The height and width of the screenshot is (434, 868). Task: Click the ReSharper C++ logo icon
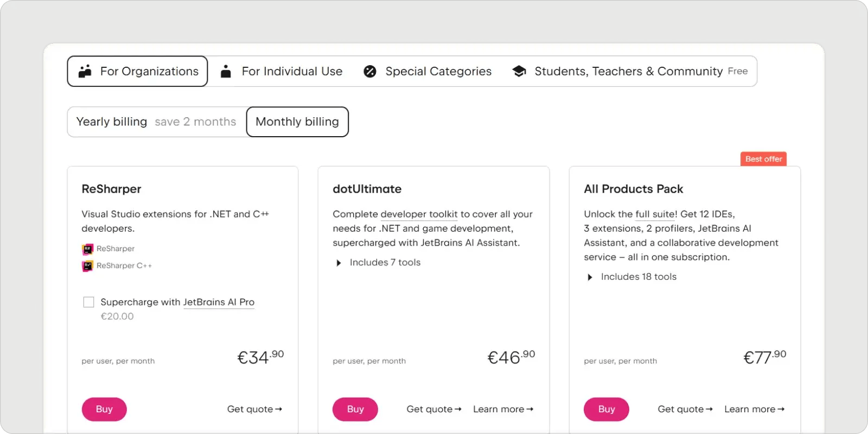[87, 266]
